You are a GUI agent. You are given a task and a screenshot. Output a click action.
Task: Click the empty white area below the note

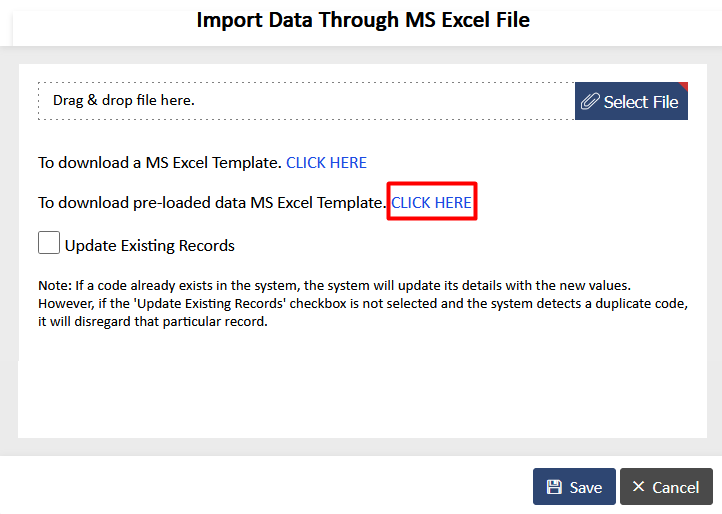362,385
